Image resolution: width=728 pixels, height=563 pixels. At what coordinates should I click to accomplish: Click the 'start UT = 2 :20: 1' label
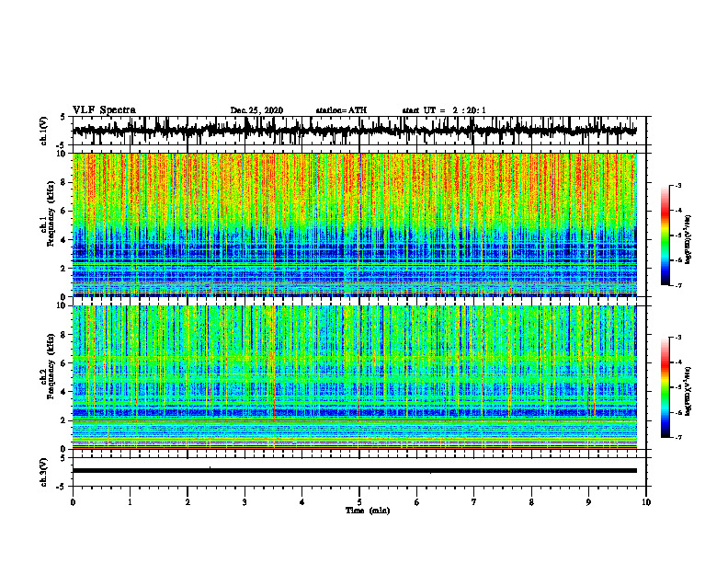pos(444,110)
